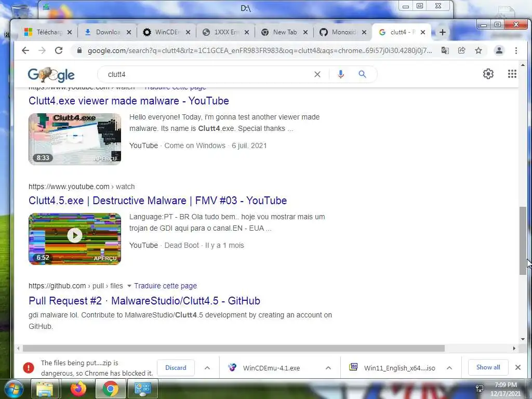The image size is (532, 399).
Task: Click the Dead Boot channel name
Action: pyautogui.click(x=181, y=245)
